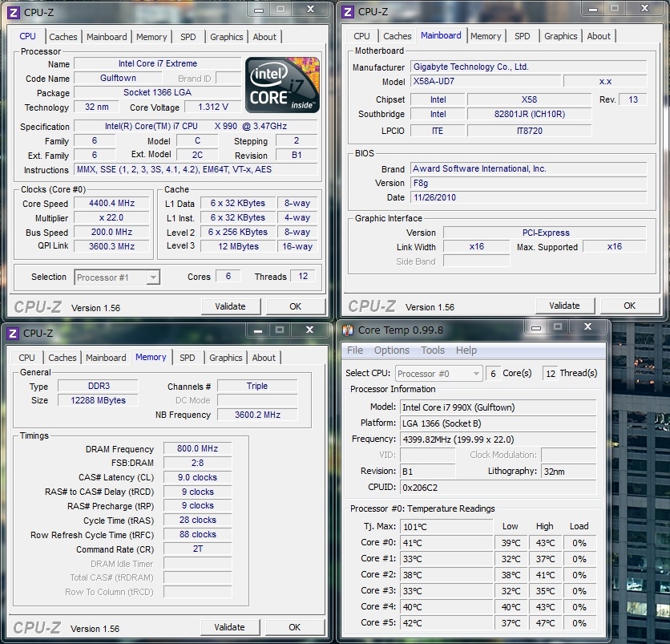Click CPU-Z title icon of the Mainboard window
Image resolution: width=670 pixels, height=644 pixels.
348,11
